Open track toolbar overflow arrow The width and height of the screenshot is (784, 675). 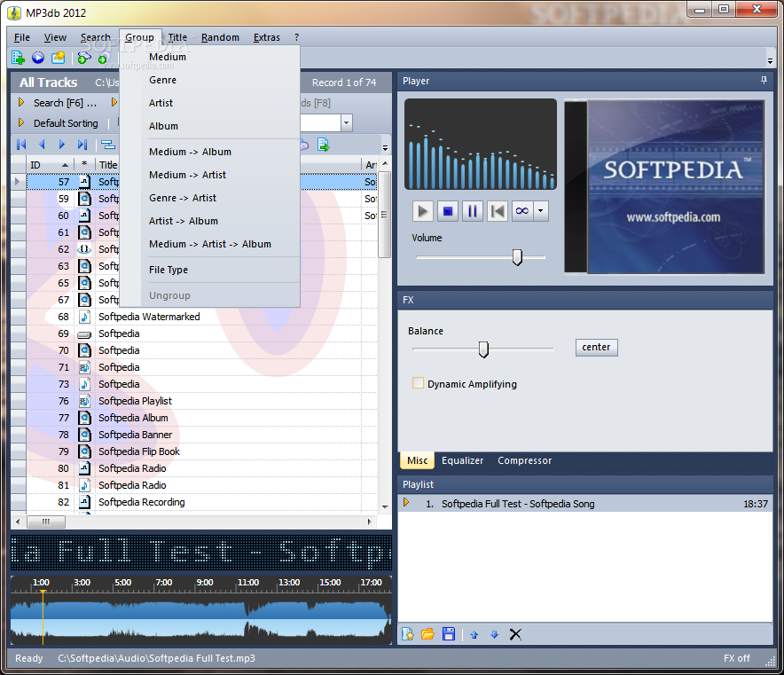[x=385, y=148]
